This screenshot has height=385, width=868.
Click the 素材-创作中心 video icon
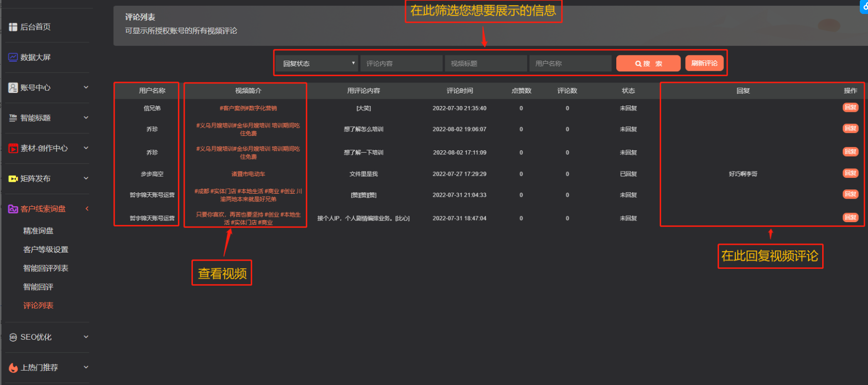pyautogui.click(x=13, y=148)
